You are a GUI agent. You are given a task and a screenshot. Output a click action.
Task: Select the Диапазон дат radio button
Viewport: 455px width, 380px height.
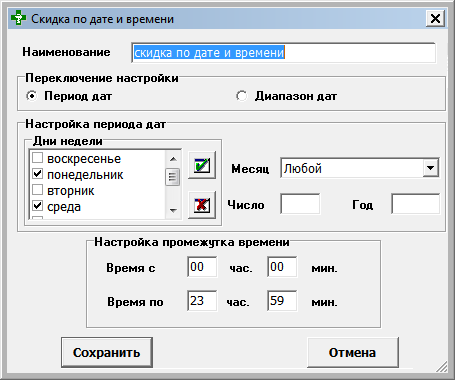coord(241,96)
